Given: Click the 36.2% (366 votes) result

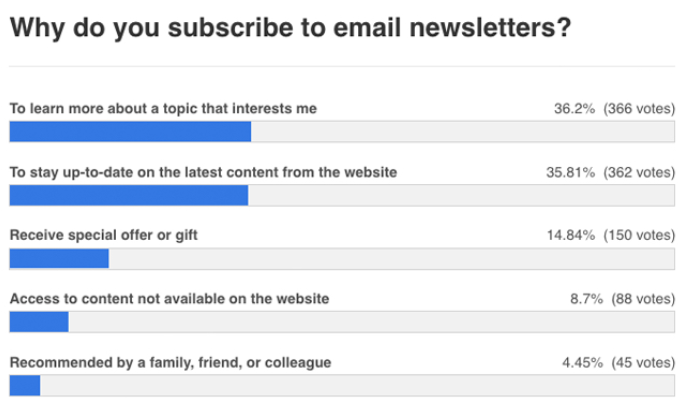Looking at the screenshot, I should (x=614, y=108).
